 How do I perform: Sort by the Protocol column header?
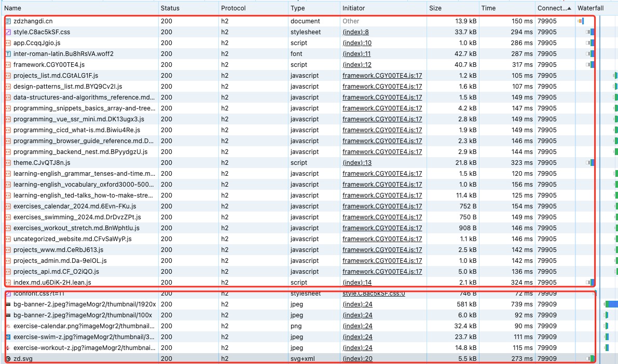(234, 8)
